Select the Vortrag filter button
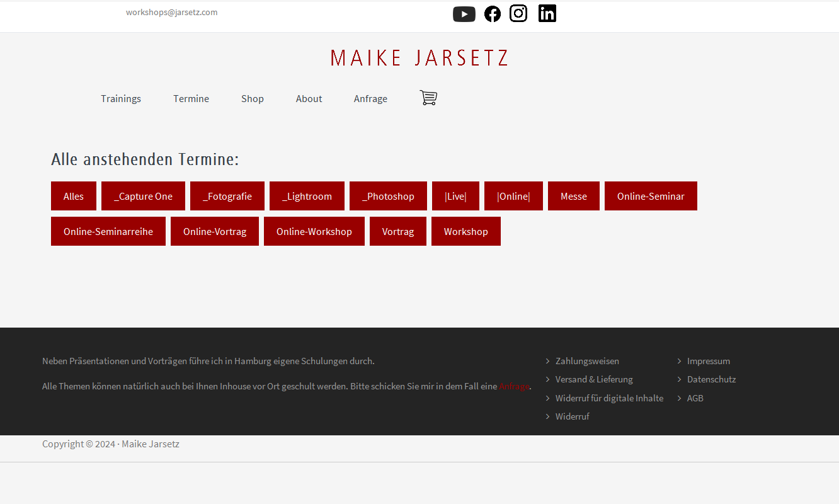The image size is (839, 504). tap(398, 231)
